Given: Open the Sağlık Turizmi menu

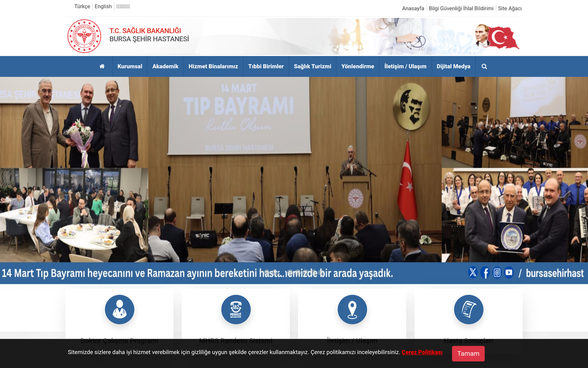Looking at the screenshot, I should [312, 66].
